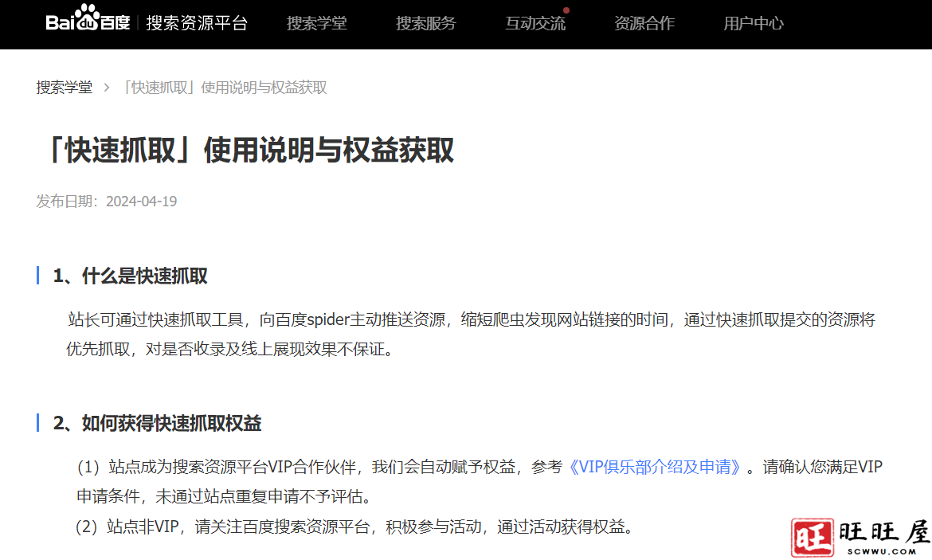This screenshot has height=560, width=932.
Task: Click the 搜索学堂 breadcrumb link
Action: coord(64,87)
